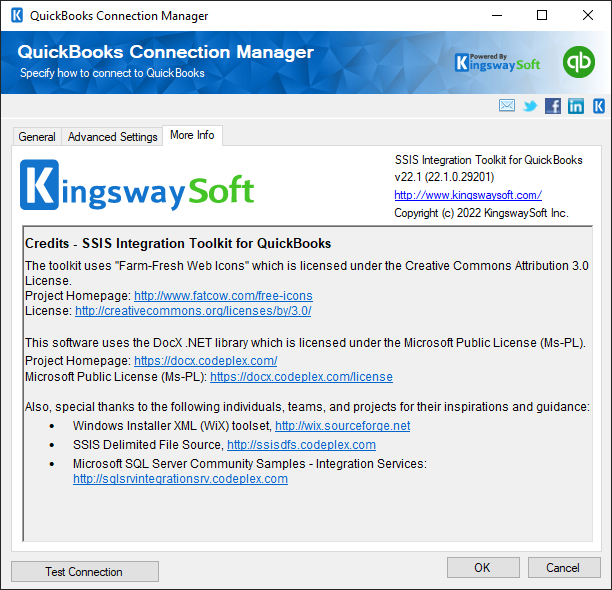Open the docx.codeplex.com/license link
Screen dimensions: 612x590
coord(301,377)
